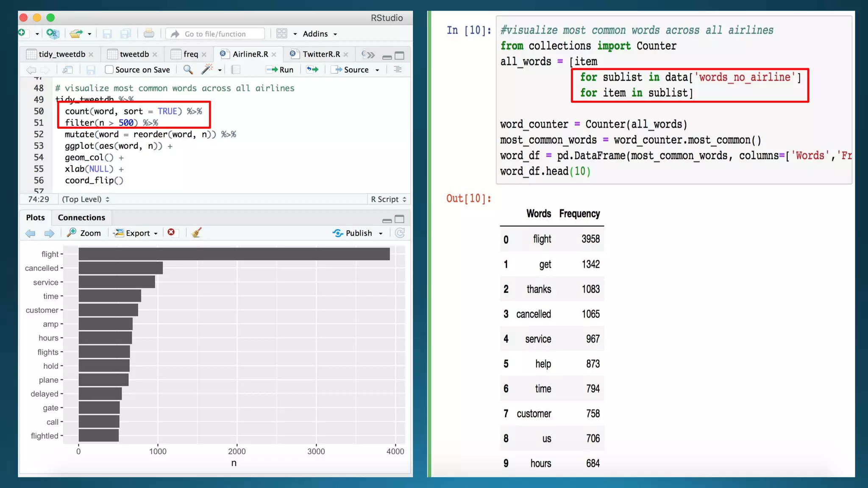The image size is (868, 488).
Task: Click the Create a project icon
Action: pyautogui.click(x=53, y=33)
